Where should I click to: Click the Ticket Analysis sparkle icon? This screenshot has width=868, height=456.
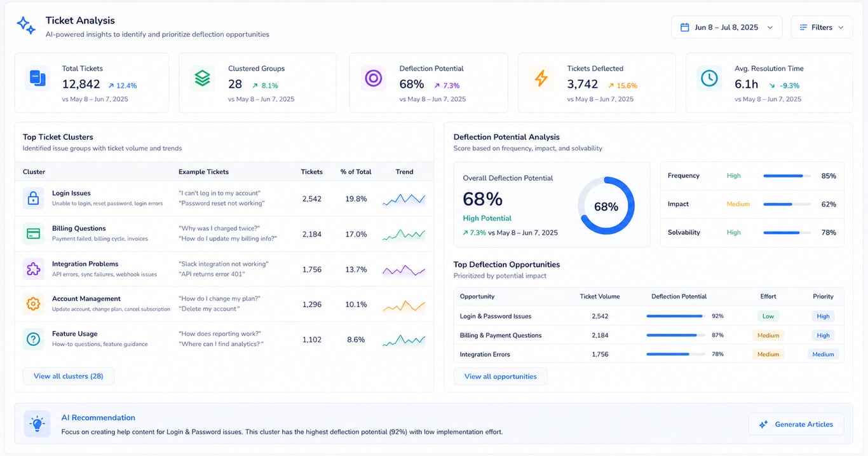(26, 25)
